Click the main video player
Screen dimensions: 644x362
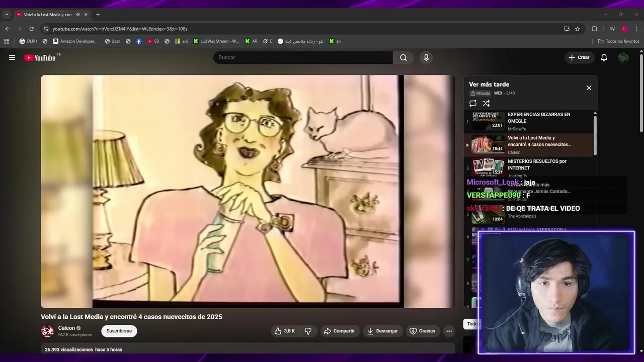248,192
